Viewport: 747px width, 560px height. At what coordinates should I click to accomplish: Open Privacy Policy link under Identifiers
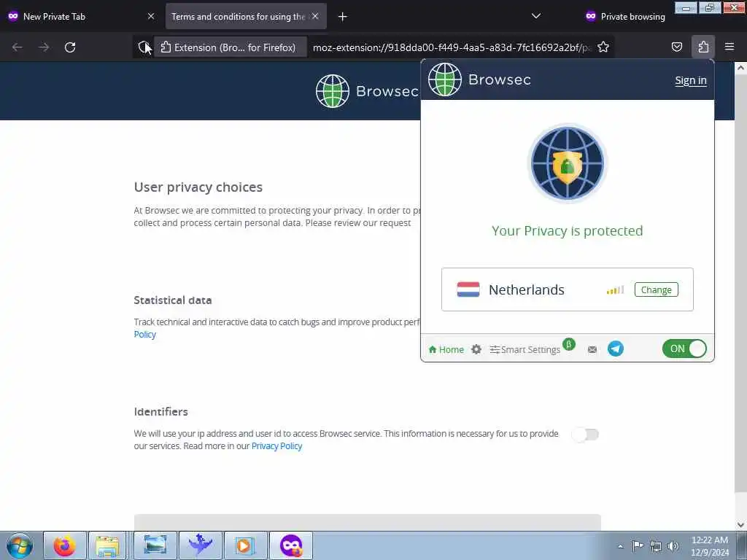276,446
